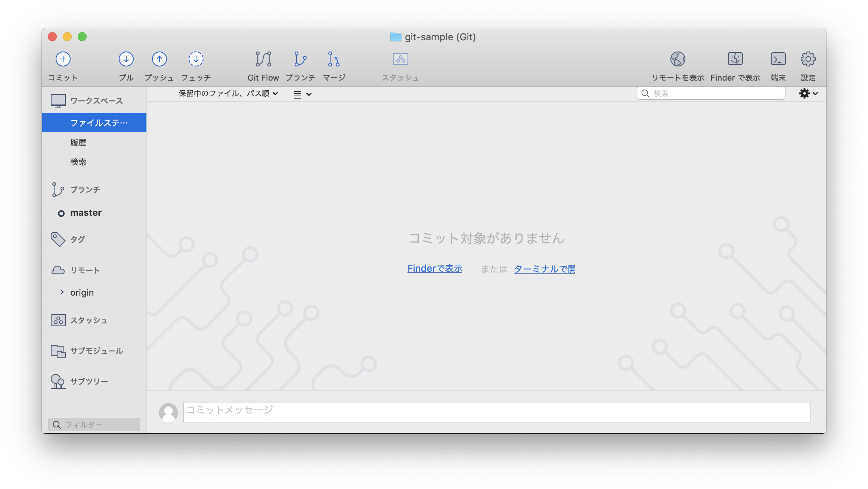Expand the origin remote
The height and width of the screenshot is (489, 868).
click(x=62, y=292)
